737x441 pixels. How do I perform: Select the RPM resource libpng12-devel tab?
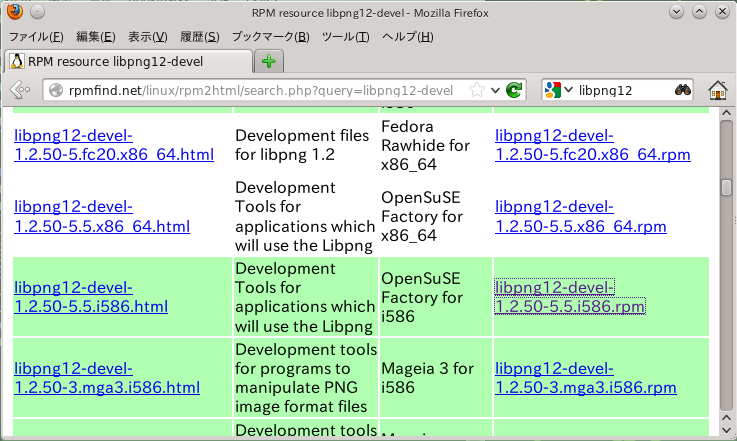128,61
